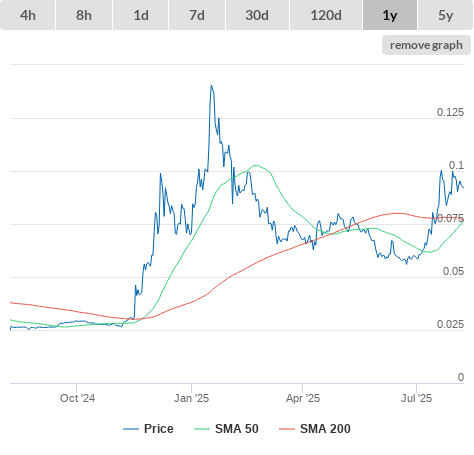Image resolution: width=474 pixels, height=455 pixels.
Task: Select the active 1y tab
Action: click(x=390, y=15)
